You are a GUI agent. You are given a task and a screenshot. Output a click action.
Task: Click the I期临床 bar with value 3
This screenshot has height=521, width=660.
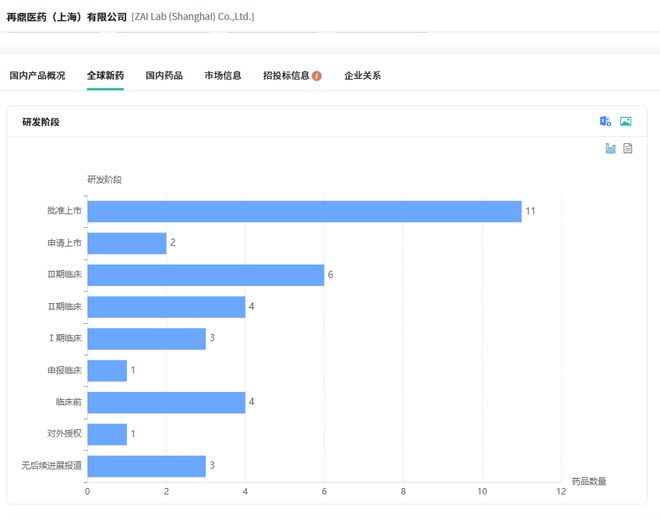coord(146,339)
